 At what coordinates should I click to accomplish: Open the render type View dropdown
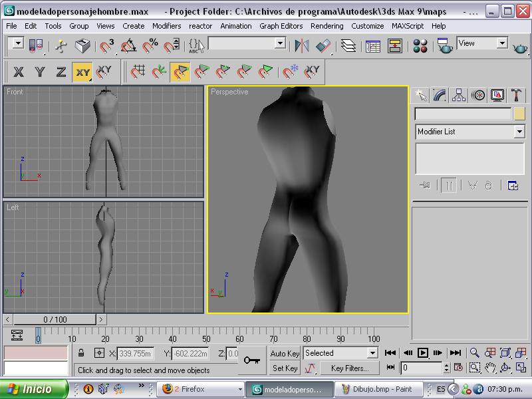[502, 43]
